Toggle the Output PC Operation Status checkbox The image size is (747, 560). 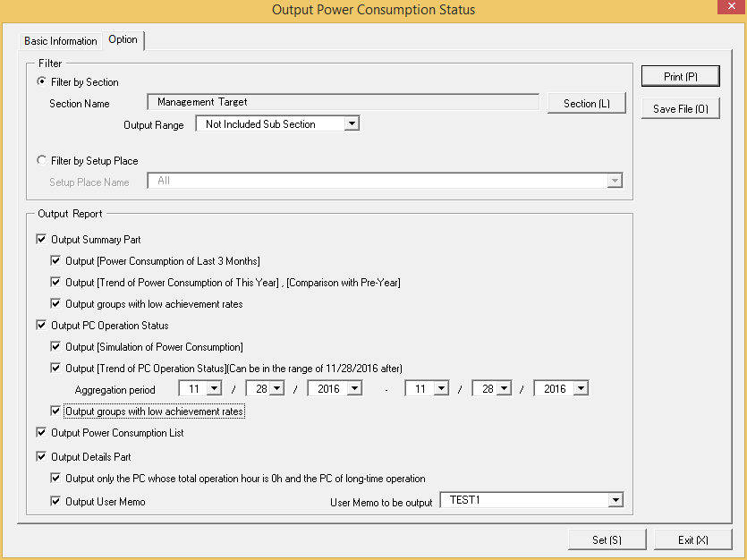pos(41,325)
